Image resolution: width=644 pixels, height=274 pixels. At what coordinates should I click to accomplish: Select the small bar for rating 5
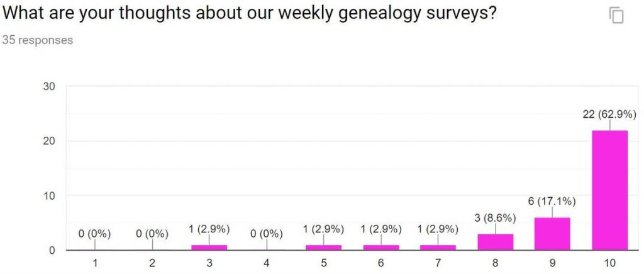pos(324,248)
